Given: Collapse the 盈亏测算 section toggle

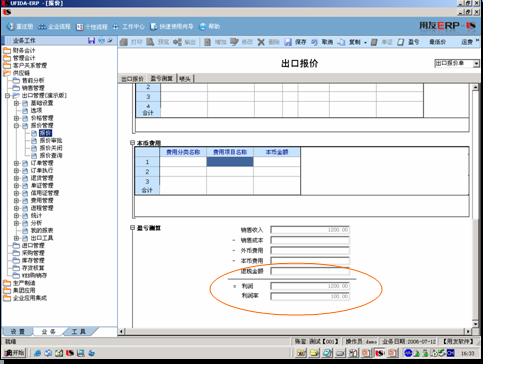Looking at the screenshot, I should [x=132, y=228].
